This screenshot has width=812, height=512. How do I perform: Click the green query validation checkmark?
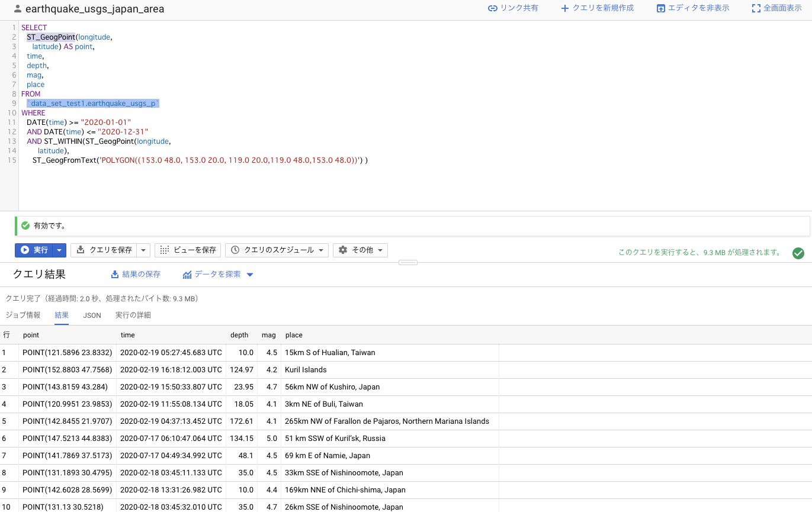(x=798, y=253)
